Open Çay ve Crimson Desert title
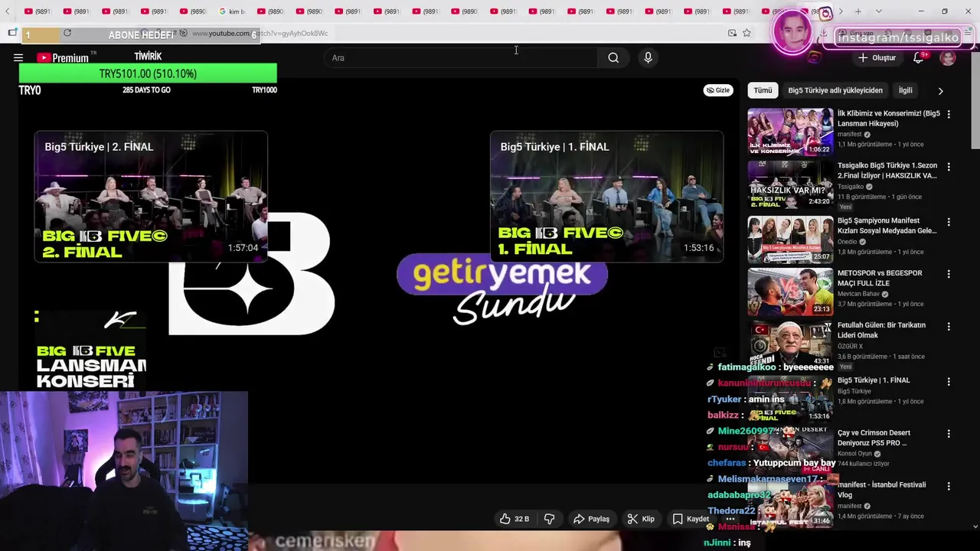 pyautogui.click(x=874, y=438)
